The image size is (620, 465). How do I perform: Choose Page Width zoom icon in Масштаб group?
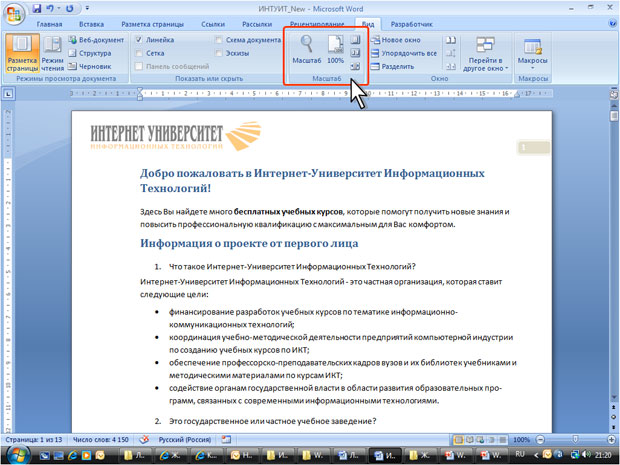[355, 66]
